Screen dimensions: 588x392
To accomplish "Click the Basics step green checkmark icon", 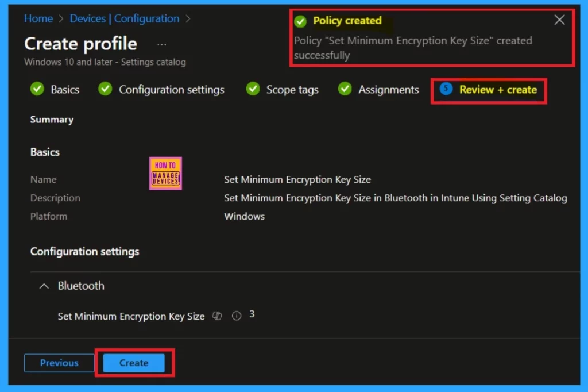I will pos(37,89).
